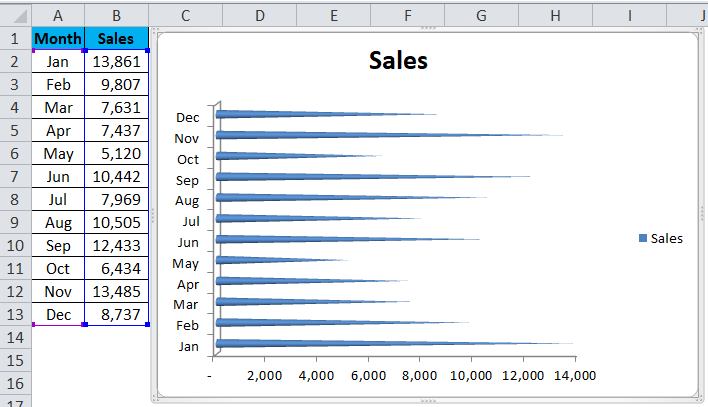
Task: Select row 13 header
Action: [15, 314]
